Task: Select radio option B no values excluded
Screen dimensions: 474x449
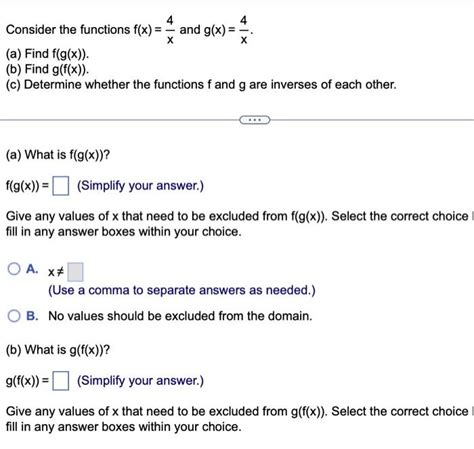Action: pos(14,316)
